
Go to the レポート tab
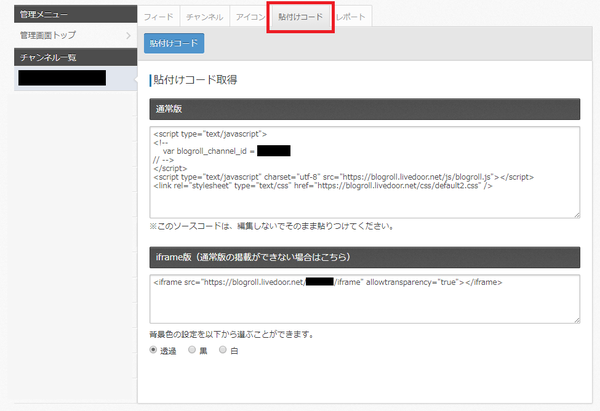pyautogui.click(x=351, y=17)
